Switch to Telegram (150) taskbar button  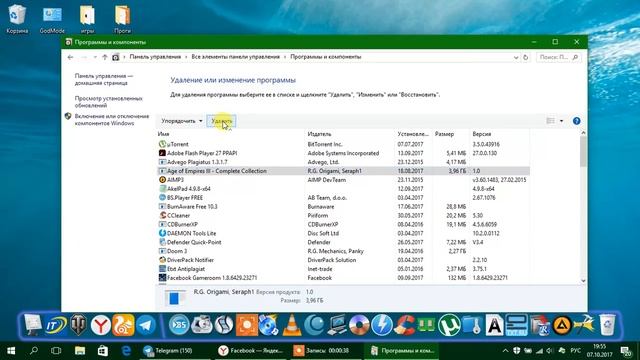[x=175, y=351]
